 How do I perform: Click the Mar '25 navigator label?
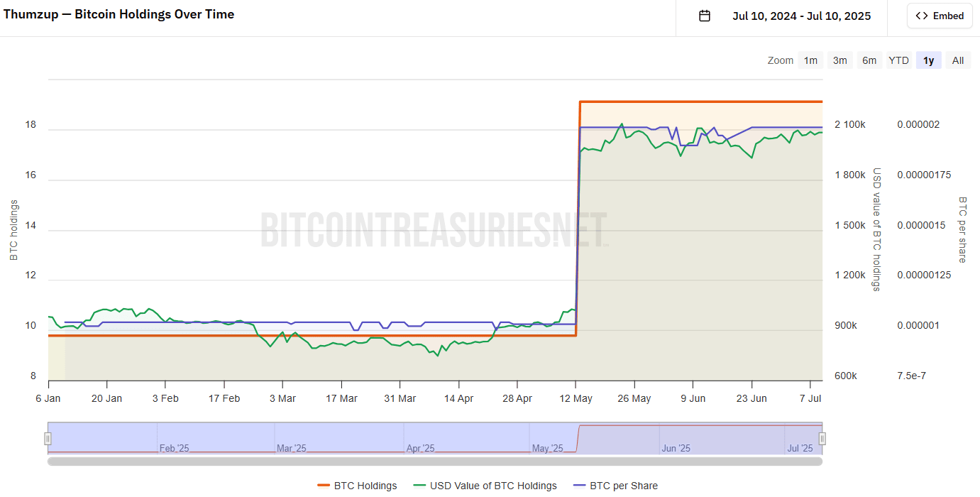[292, 448]
